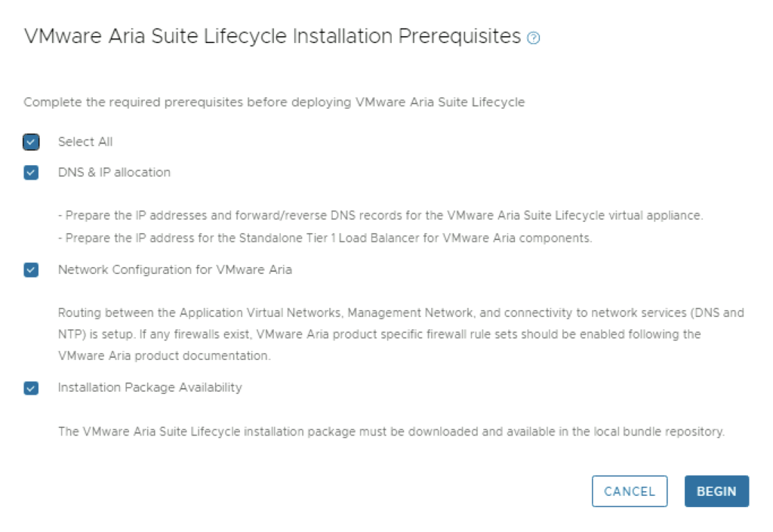Uncheck the DNS & IP allocation checkbox
The height and width of the screenshot is (532, 773).
[31, 173]
